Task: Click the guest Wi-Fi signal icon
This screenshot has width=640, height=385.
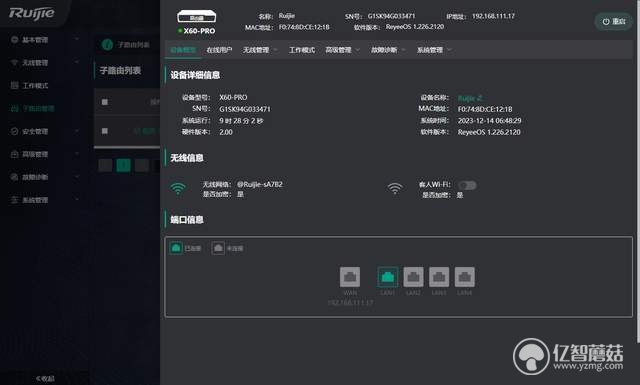Action: tap(395, 188)
